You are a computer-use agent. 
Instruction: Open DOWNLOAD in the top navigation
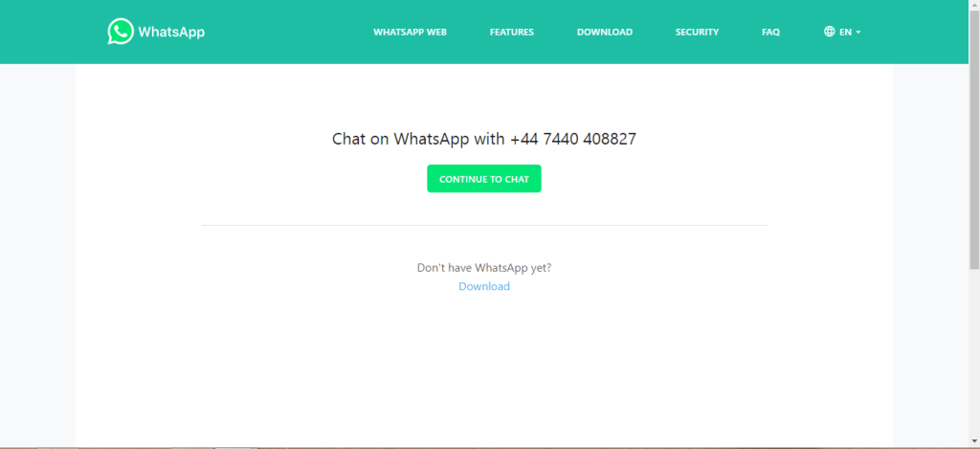click(x=605, y=32)
